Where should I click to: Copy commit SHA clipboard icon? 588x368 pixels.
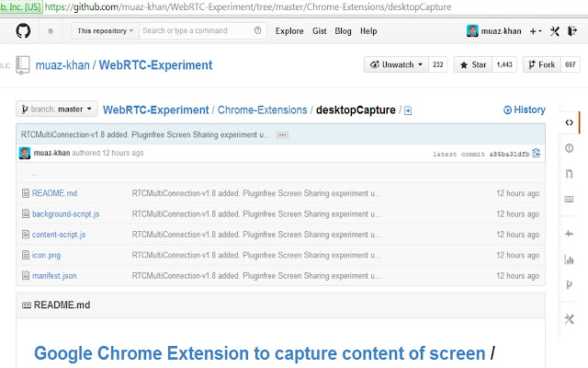[x=537, y=154]
